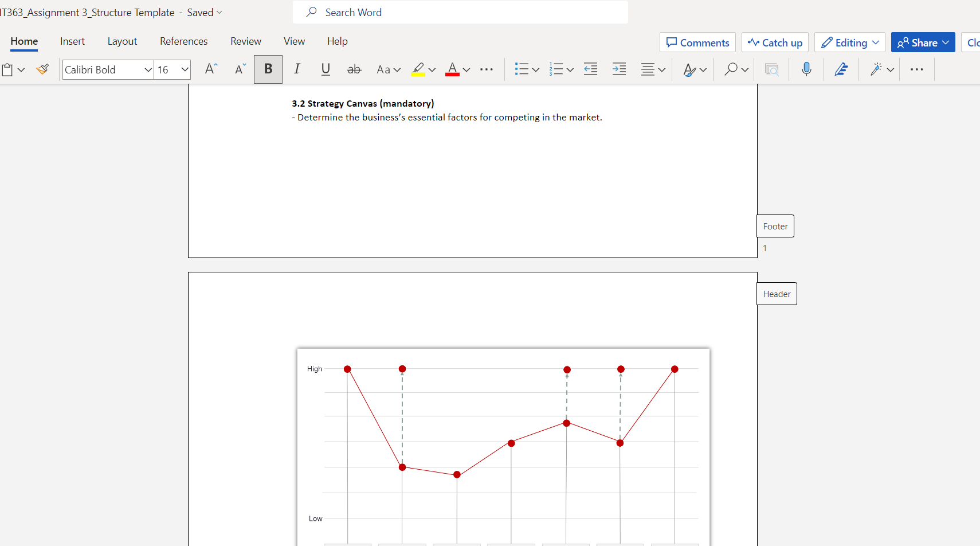This screenshot has height=546, width=980.
Task: Click in the Search Word box
Action: [x=460, y=12]
